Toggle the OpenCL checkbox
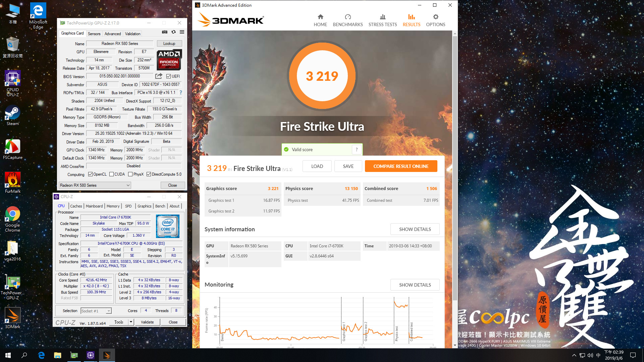 [90, 174]
